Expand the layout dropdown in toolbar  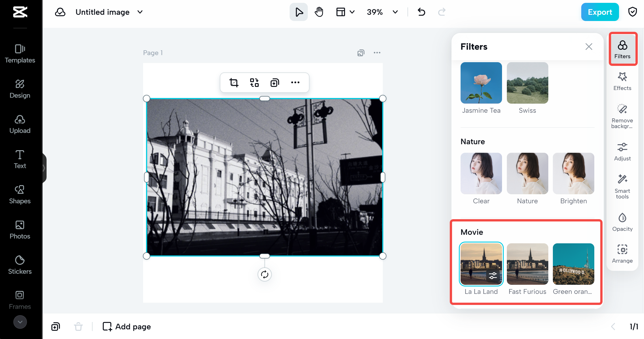(352, 12)
